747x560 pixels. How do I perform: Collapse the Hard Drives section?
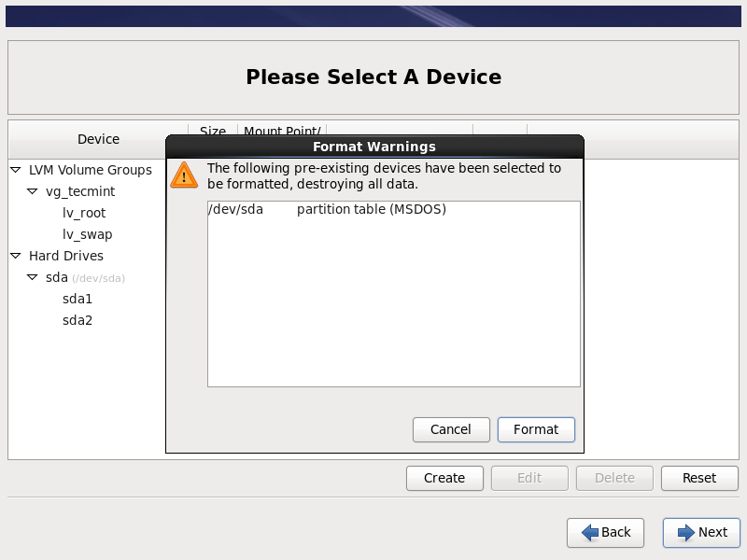[16, 256]
